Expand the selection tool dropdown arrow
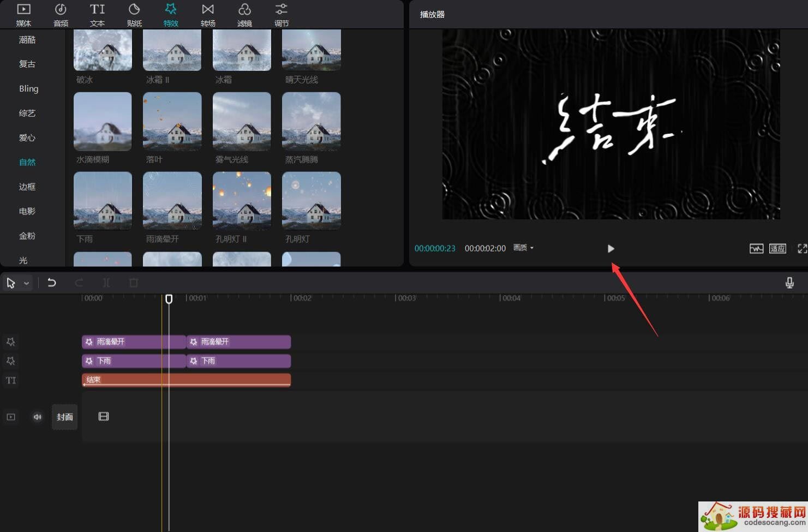 tap(26, 283)
